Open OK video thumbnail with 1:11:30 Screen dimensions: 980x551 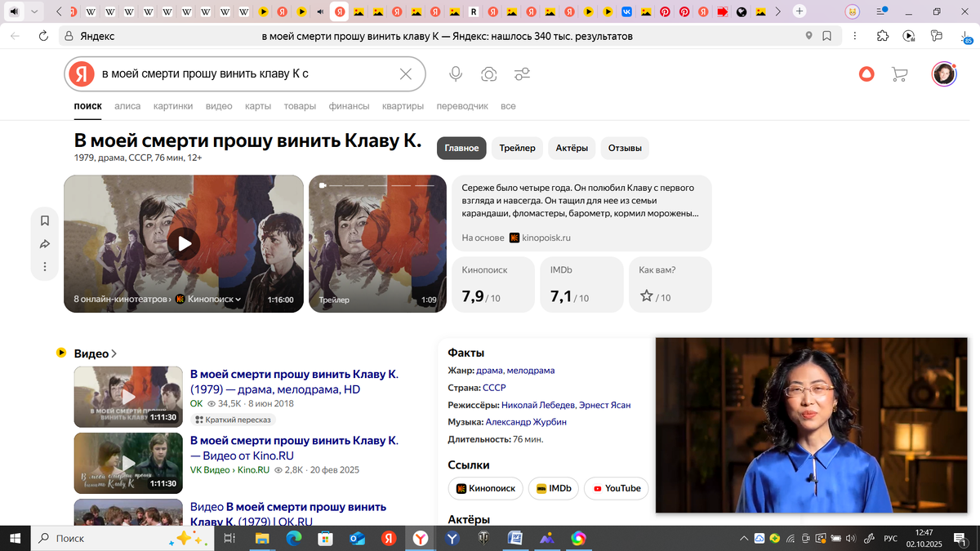[128, 397]
